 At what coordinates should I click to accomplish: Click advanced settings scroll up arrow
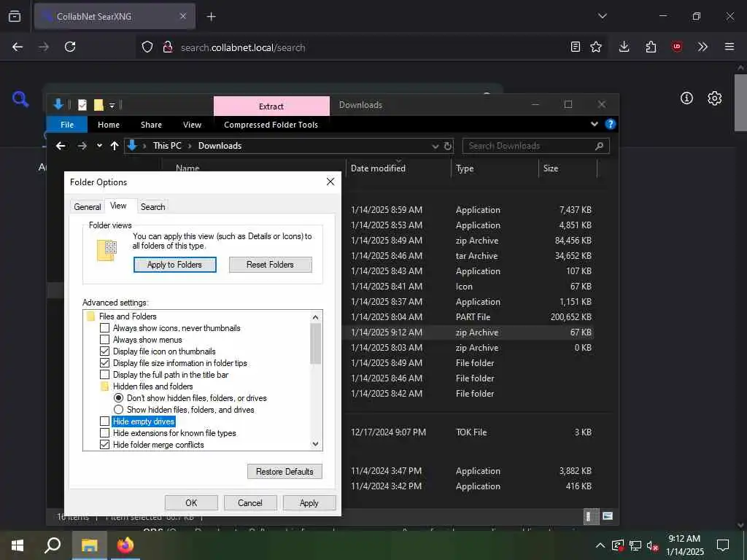click(315, 317)
